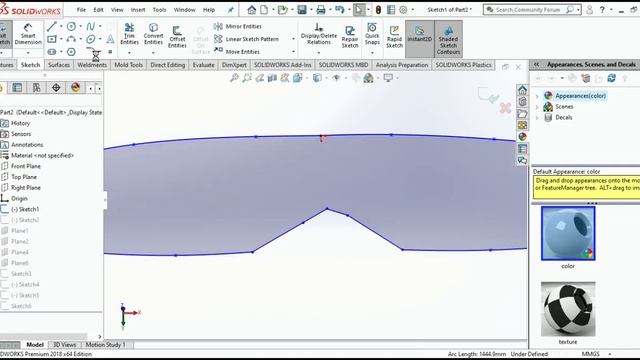
Task: Click the Rebuild traffic light icon
Action: click(378, 10)
